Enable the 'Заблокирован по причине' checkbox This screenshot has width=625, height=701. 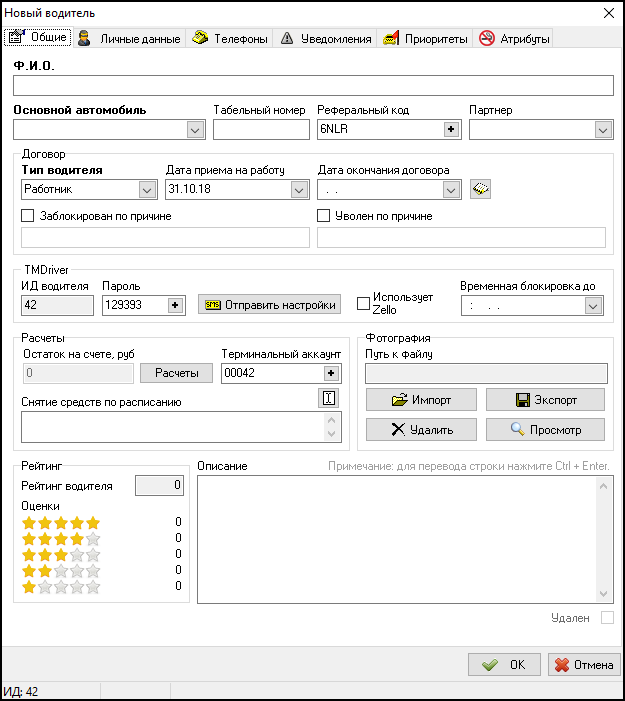click(x=28, y=215)
